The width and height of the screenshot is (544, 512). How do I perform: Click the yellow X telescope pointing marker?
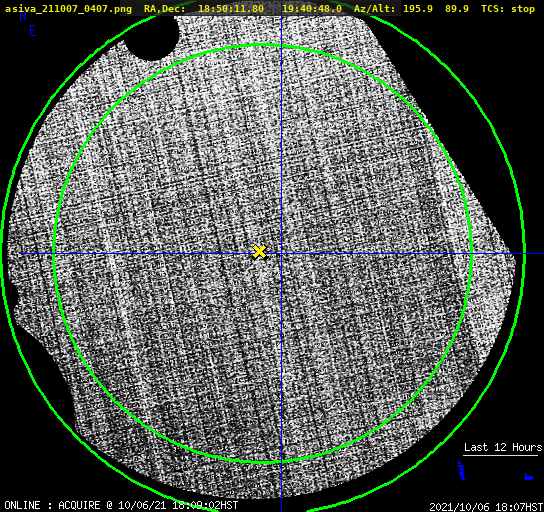259,252
